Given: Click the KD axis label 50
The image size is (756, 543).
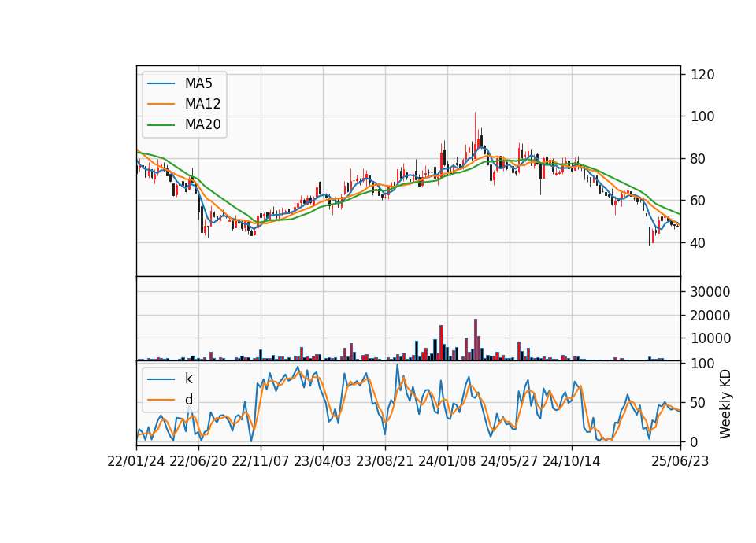Looking at the screenshot, I should 699,402.
